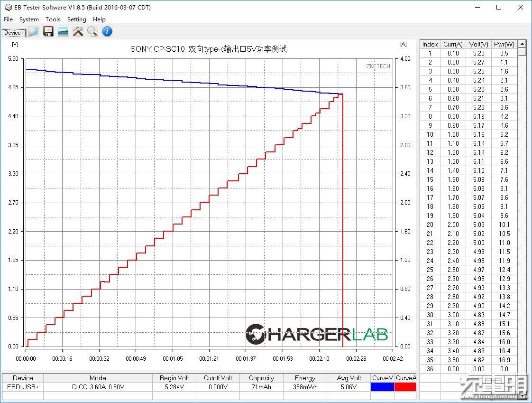Click the Avg Volt column header
532x403 pixels.
(349, 378)
